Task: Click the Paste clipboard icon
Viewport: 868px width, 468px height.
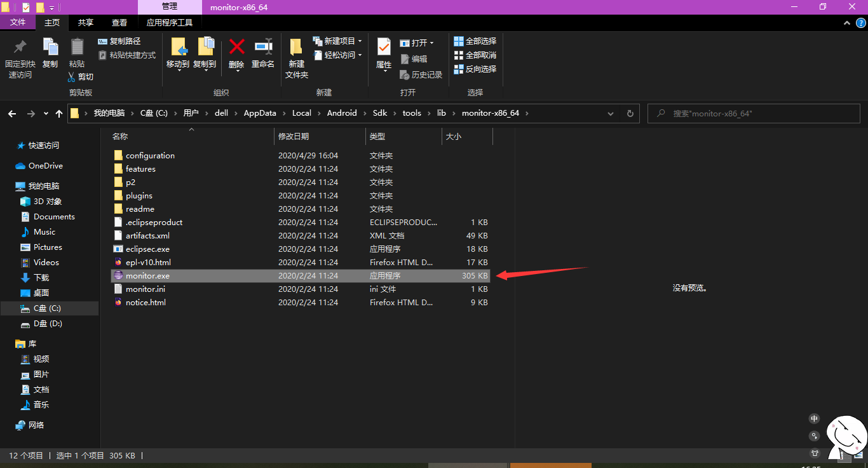Action: click(77, 47)
